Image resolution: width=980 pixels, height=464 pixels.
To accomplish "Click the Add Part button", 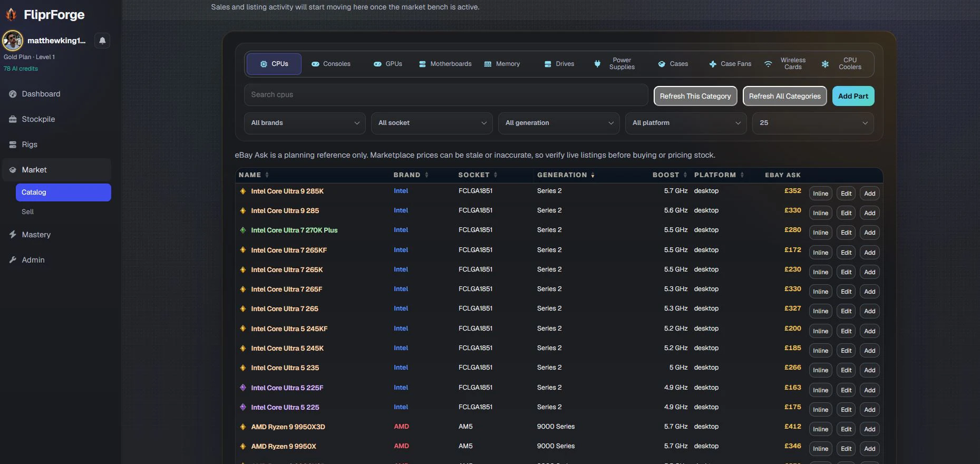I will pyautogui.click(x=853, y=96).
